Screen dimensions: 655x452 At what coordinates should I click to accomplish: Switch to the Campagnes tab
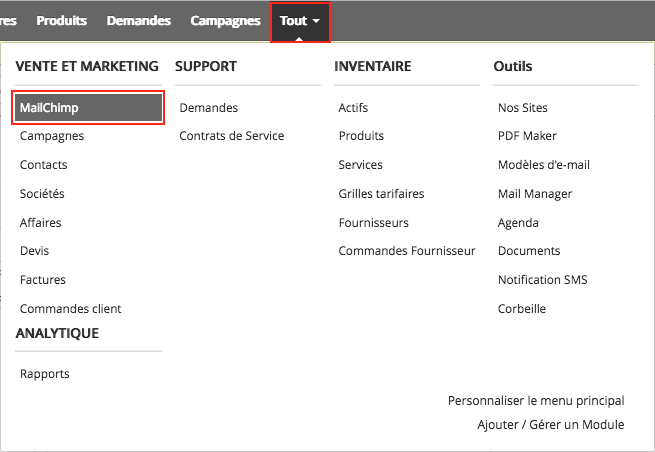coord(225,21)
